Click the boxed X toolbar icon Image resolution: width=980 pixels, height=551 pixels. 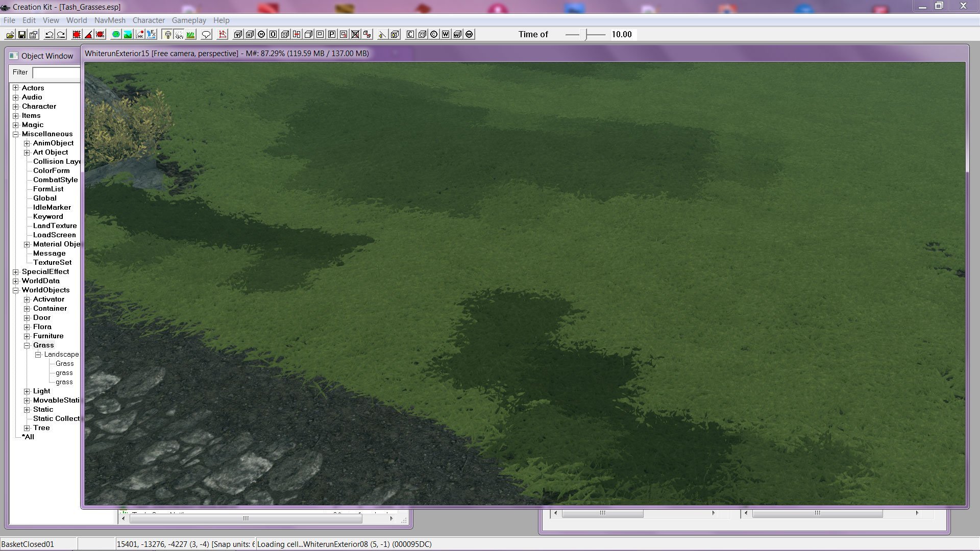click(x=355, y=34)
